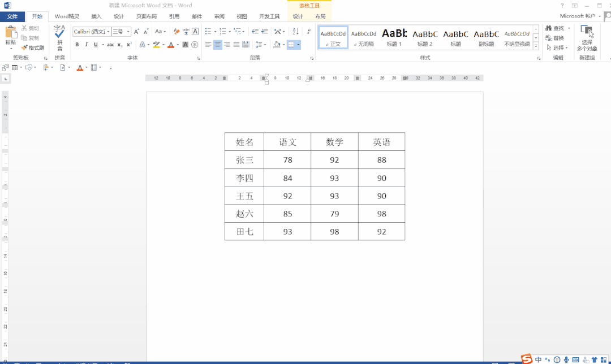This screenshot has height=364, width=611.
Task: Click the quick access table icon
Action: pos(14,67)
